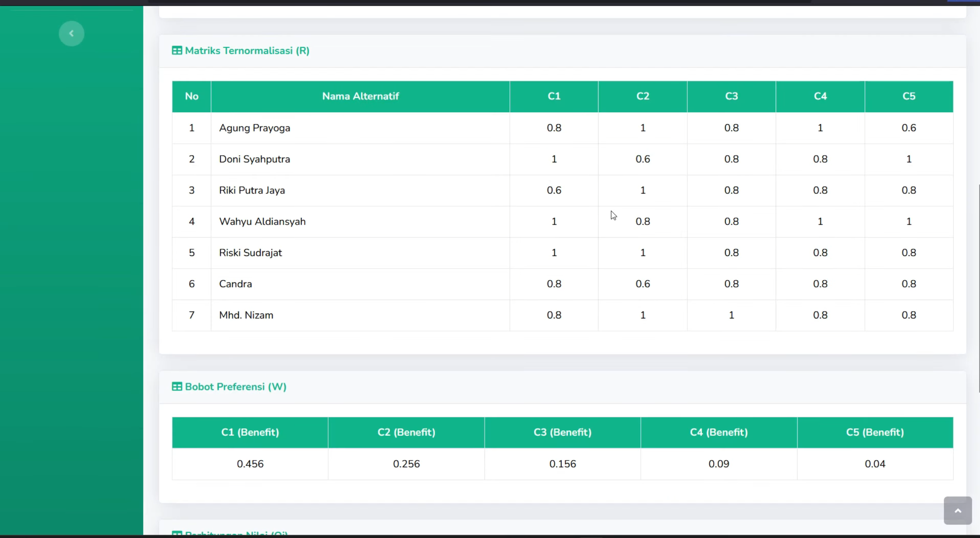The width and height of the screenshot is (980, 538).
Task: Click the vertical page scrollbar thumb
Action: point(978,288)
